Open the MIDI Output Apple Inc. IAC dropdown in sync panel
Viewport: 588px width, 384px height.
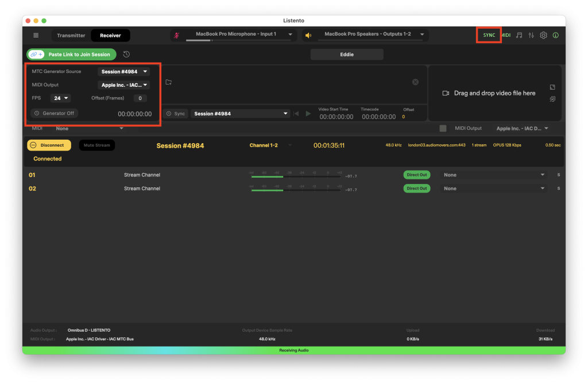point(124,85)
